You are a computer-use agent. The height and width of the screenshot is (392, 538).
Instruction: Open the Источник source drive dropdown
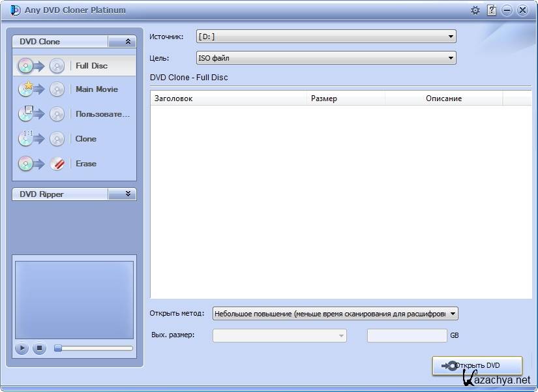point(326,37)
